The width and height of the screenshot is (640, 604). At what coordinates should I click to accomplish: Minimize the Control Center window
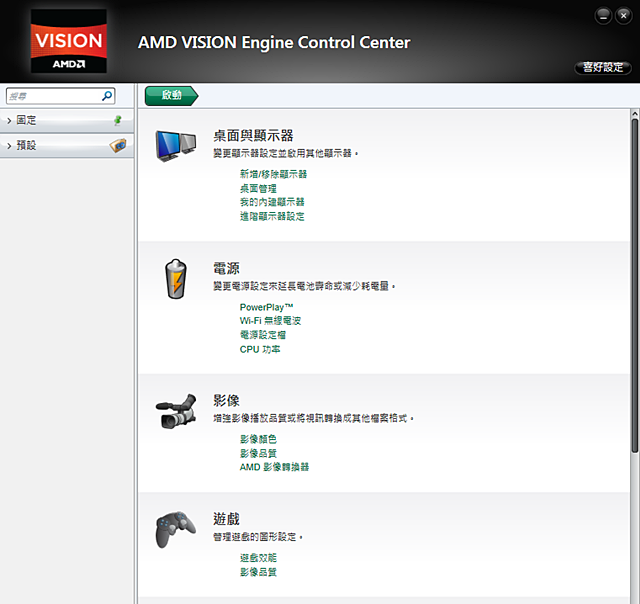pyautogui.click(x=603, y=16)
